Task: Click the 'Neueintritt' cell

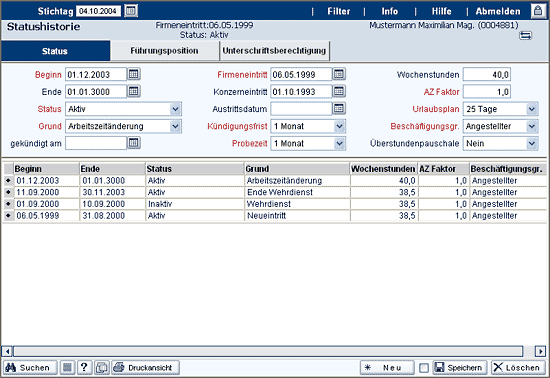Action: 297,215
